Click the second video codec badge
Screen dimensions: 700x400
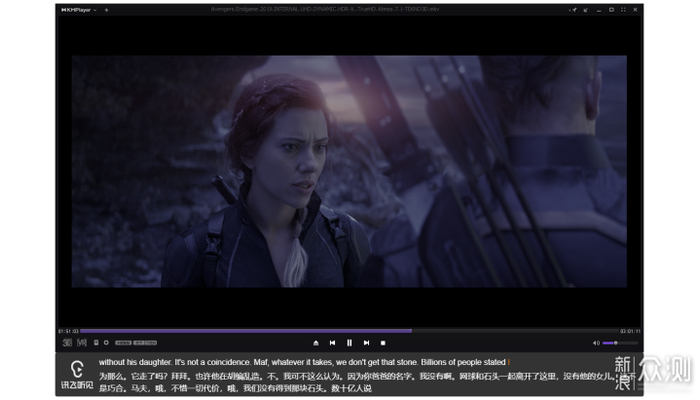coord(145,343)
